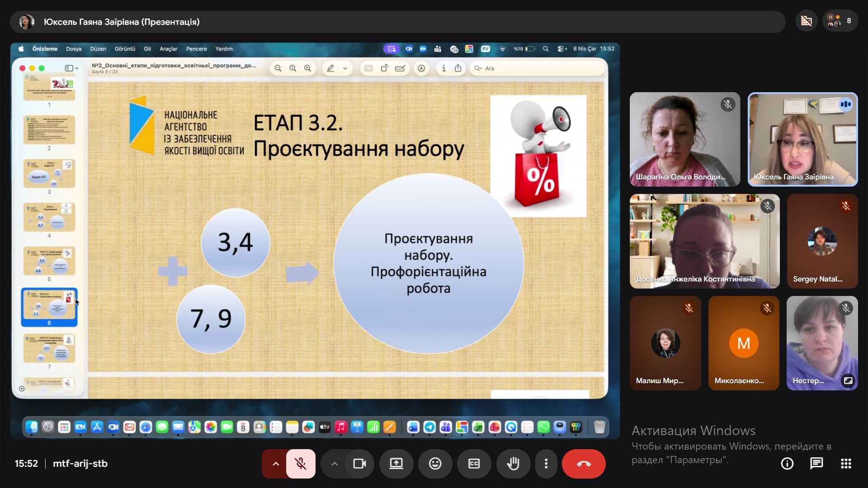Click Юксель Гаяна Заїрівна's video tile
The image size is (868, 488).
[802, 139]
